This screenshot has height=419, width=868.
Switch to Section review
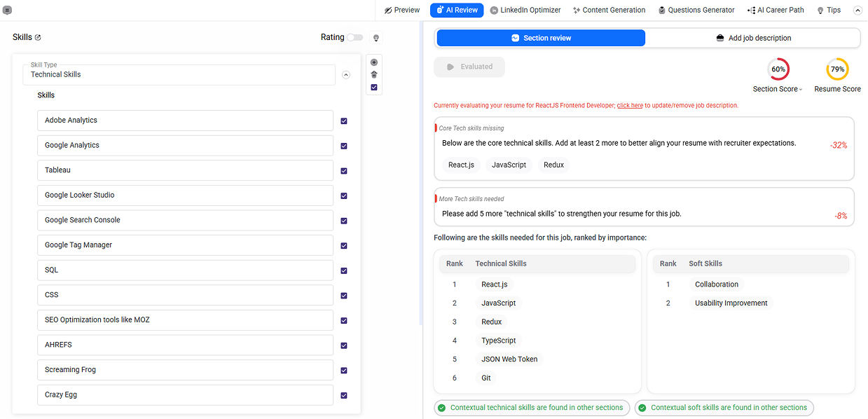click(541, 38)
